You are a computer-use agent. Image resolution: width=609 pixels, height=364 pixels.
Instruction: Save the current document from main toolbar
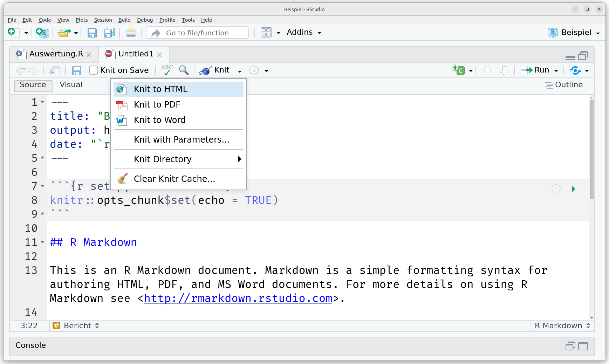pyautogui.click(x=92, y=33)
